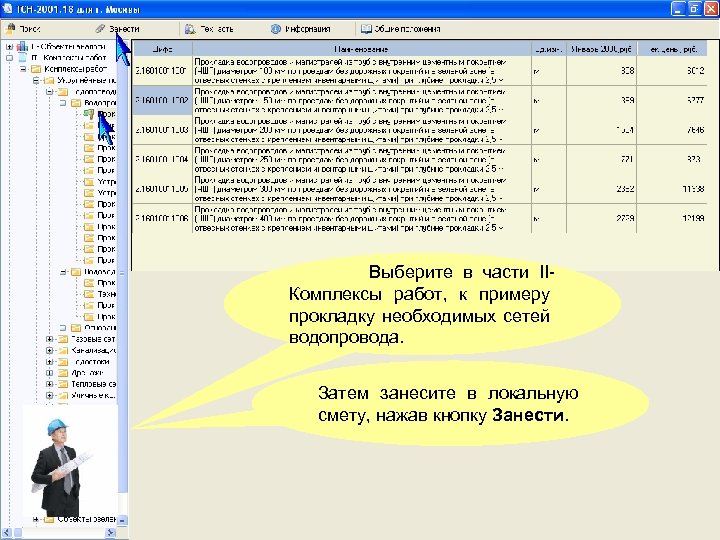Image resolution: width=720 pixels, height=540 pixels.
Task: Maximize the ТСН-2001 window
Action: point(694,9)
